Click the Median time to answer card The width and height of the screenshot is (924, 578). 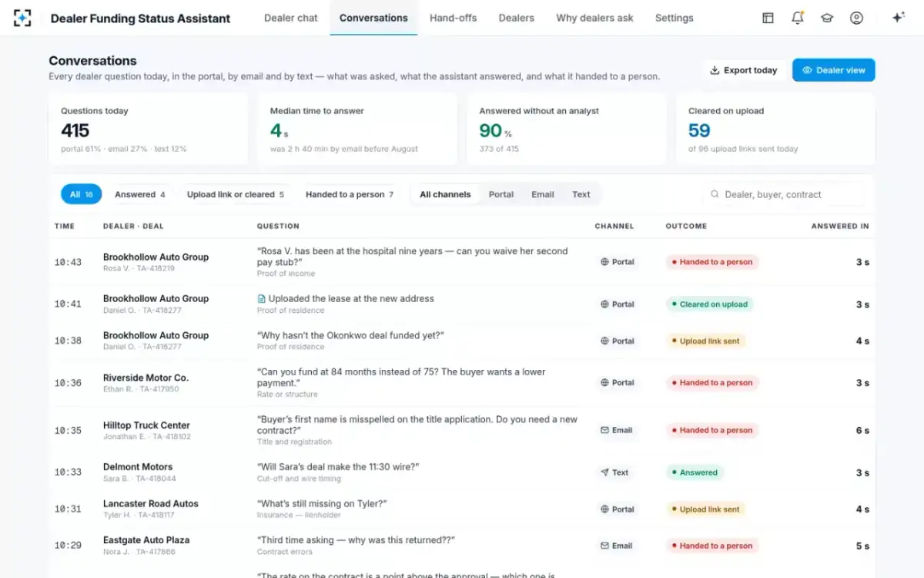point(357,129)
